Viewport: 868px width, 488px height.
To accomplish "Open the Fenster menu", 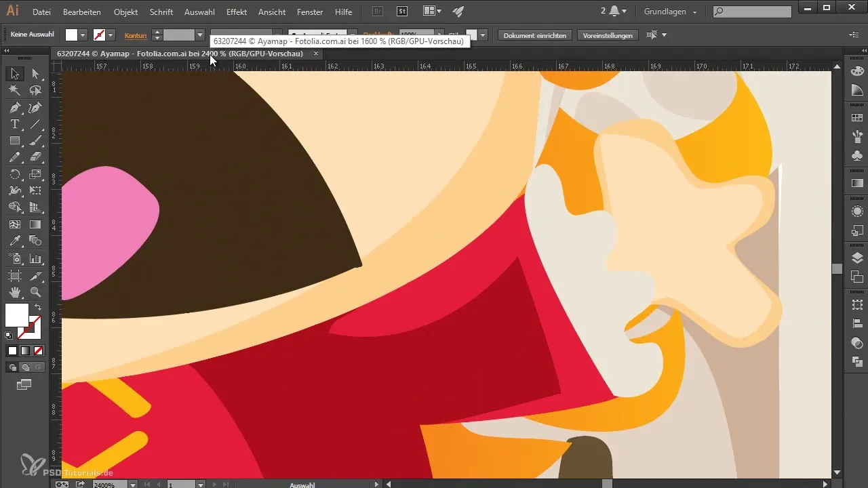I will pyautogui.click(x=311, y=12).
